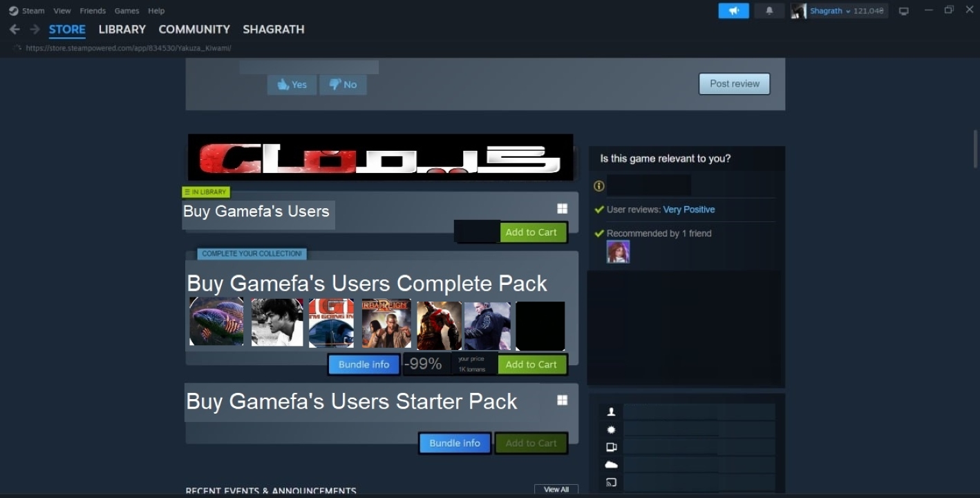The height and width of the screenshot is (498, 980).
Task: Click the single-player person icon
Action: [x=611, y=412]
